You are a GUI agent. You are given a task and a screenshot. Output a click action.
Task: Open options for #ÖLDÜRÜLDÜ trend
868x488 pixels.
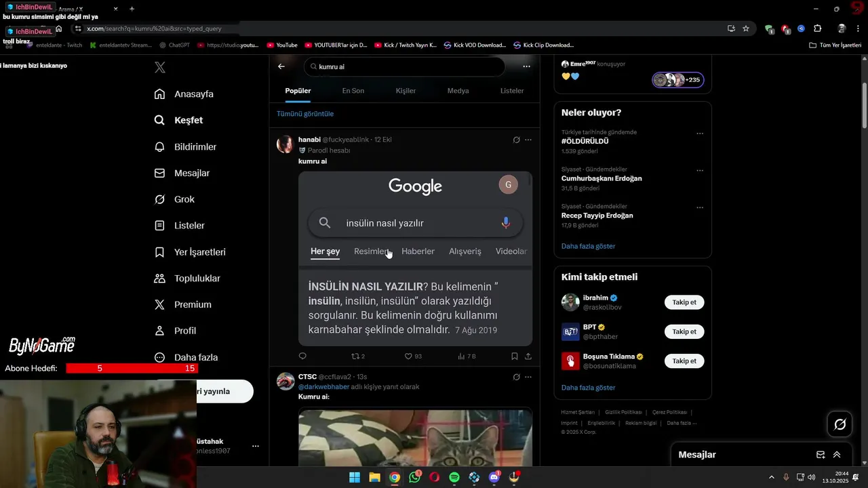tap(700, 134)
